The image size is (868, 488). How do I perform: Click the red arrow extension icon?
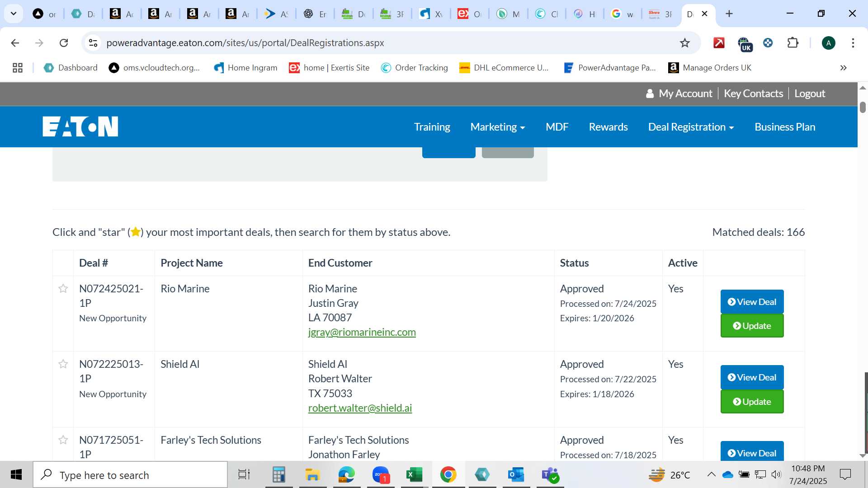point(719,43)
